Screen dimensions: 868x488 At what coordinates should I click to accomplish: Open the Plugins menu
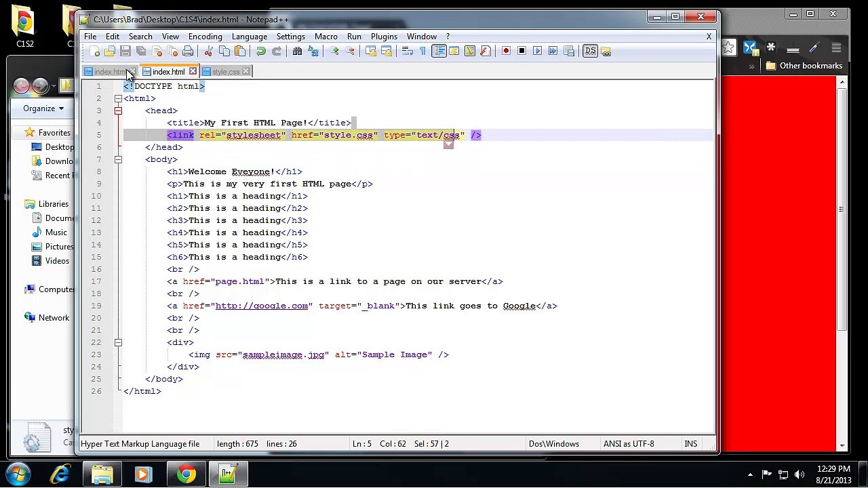384,37
